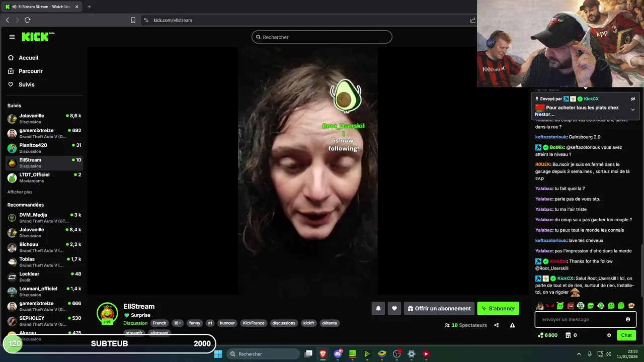Open Locklear recommended channel
The width and height of the screenshot is (644, 362).
[x=44, y=277]
